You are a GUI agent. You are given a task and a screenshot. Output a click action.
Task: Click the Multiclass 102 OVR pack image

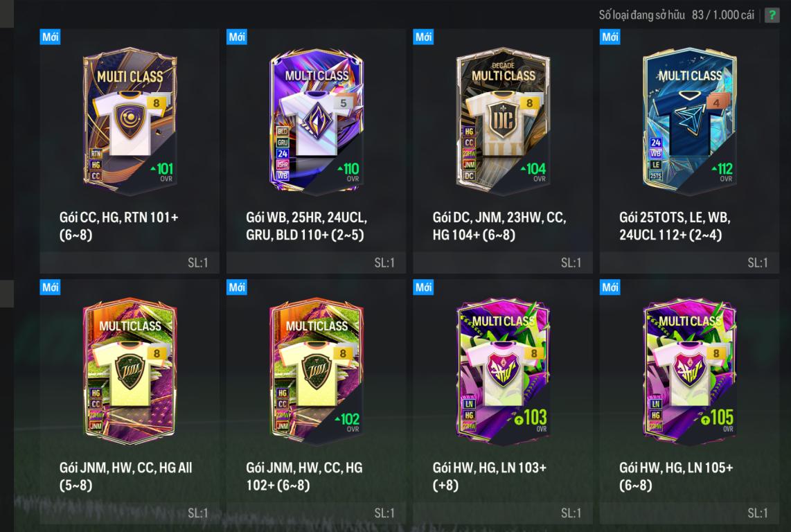(x=317, y=371)
